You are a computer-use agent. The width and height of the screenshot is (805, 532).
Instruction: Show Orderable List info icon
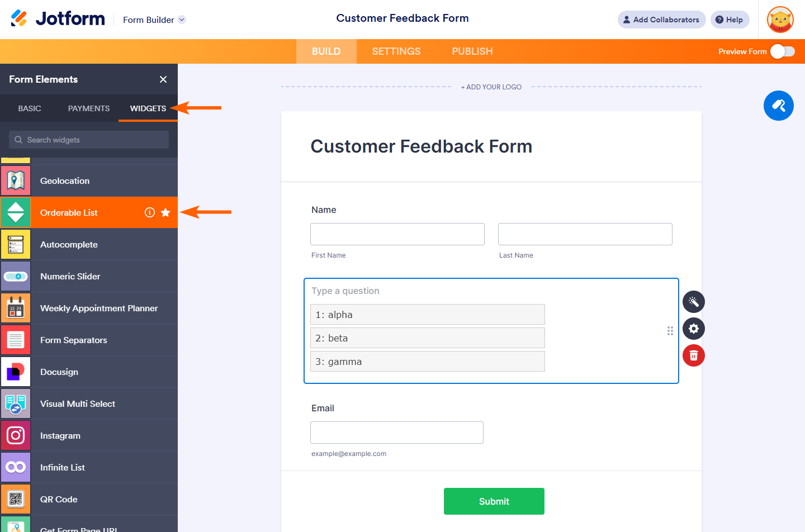coord(150,212)
